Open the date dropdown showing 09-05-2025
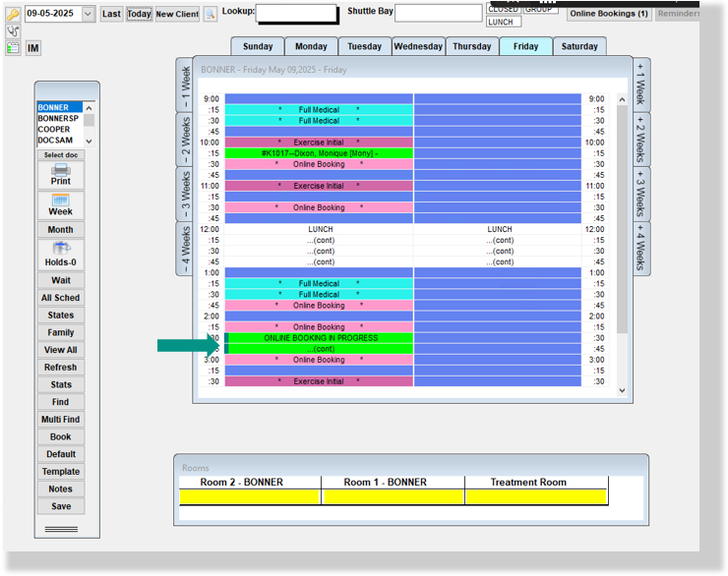This screenshot has width=728, height=576. click(x=88, y=14)
